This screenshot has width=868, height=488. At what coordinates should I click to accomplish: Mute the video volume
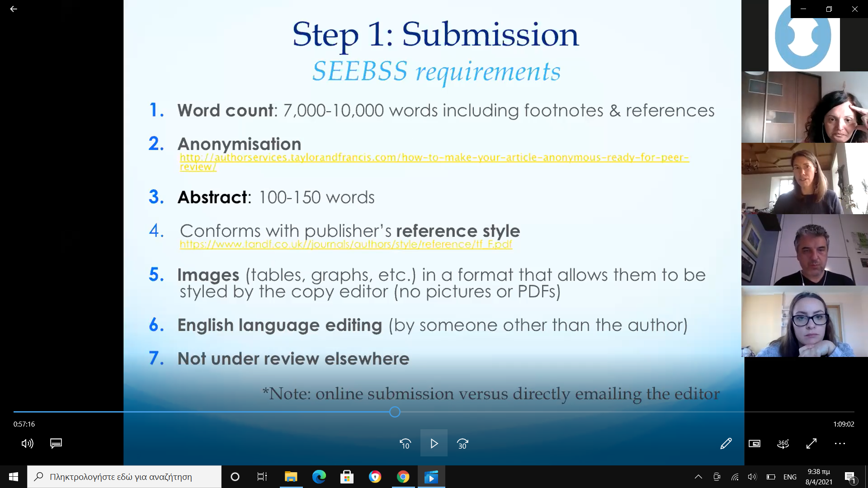pos(27,444)
